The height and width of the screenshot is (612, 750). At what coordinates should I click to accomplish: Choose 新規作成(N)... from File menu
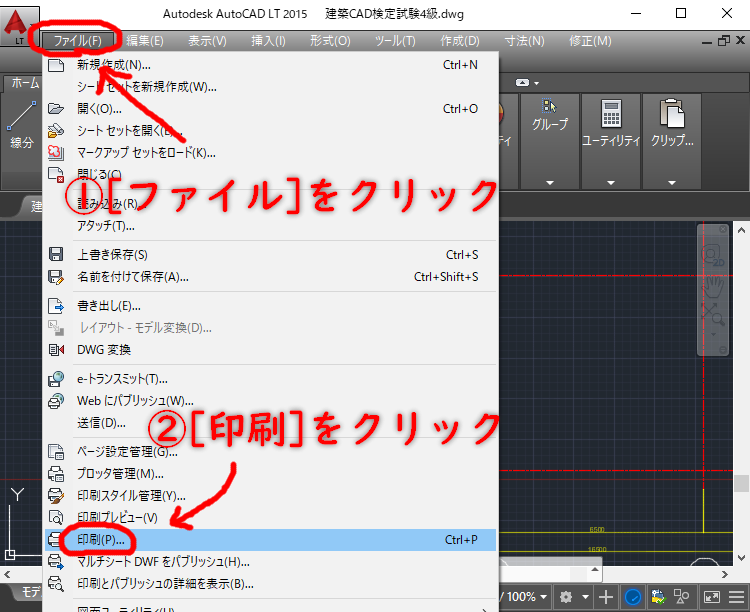(270, 65)
